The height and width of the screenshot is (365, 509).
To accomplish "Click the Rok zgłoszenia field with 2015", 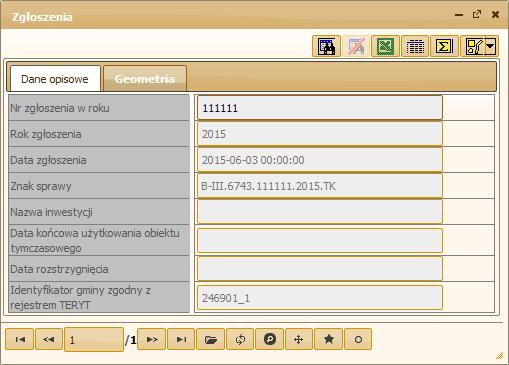I will pos(320,134).
